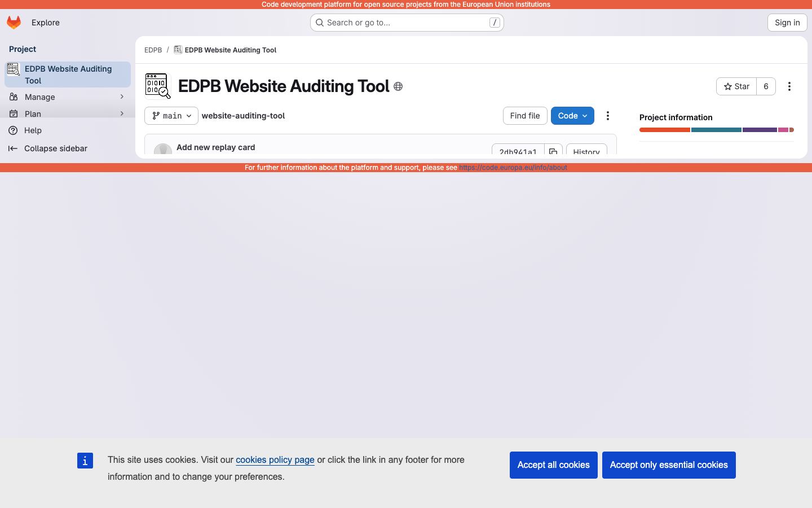Screen dimensions: 812x508
Task: Click the public visibility globe icon
Action: pos(398,86)
